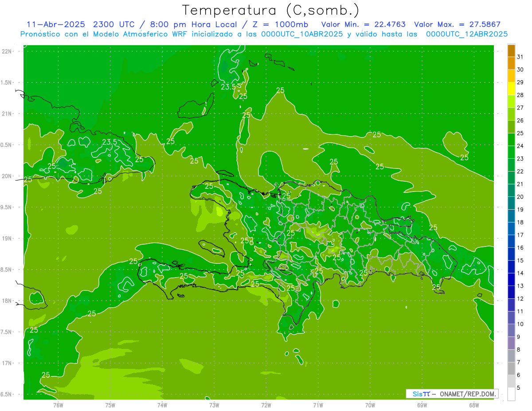This screenshot has width=532, height=411.
Task: Click the '2300 UTC' time text
Action: (x=114, y=24)
